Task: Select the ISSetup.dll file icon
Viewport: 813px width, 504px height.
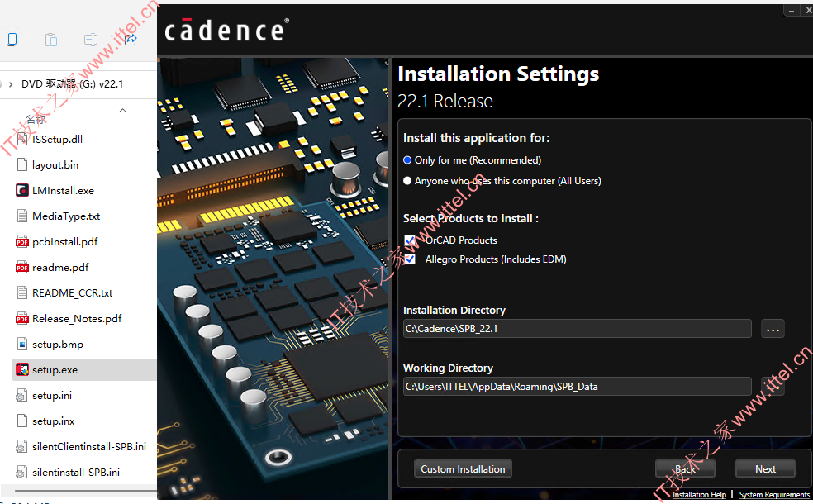Action: pos(21,139)
